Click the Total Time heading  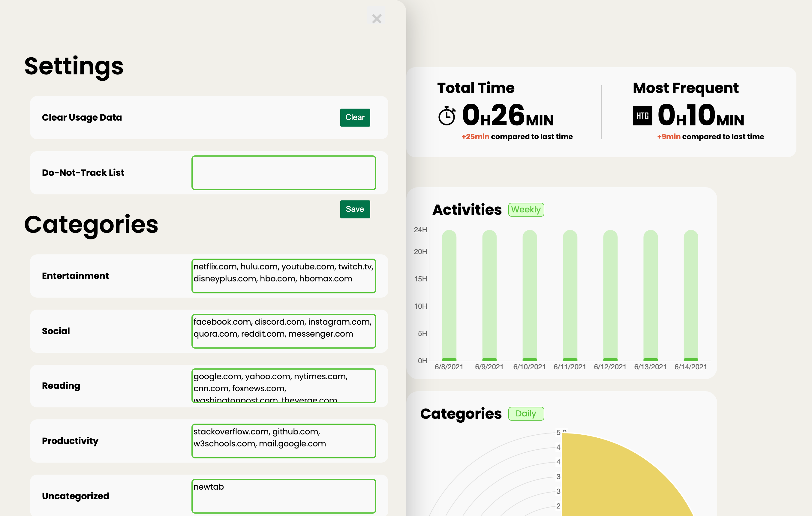[x=476, y=88]
